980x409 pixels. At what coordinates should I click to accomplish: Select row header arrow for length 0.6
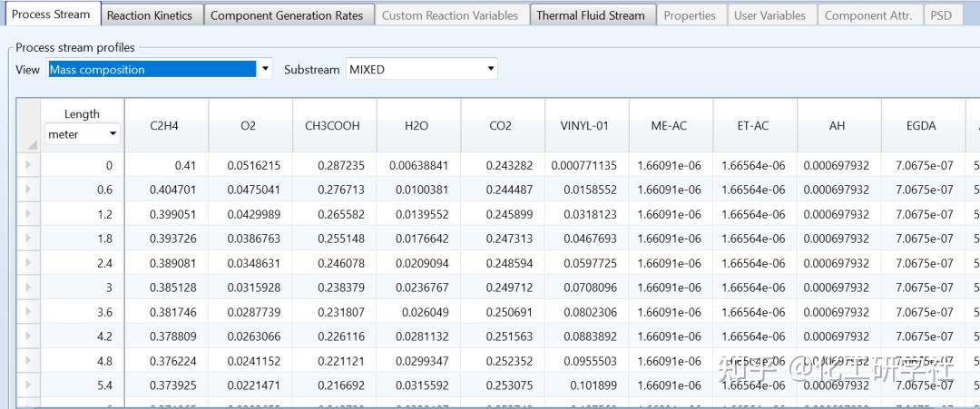(x=28, y=190)
